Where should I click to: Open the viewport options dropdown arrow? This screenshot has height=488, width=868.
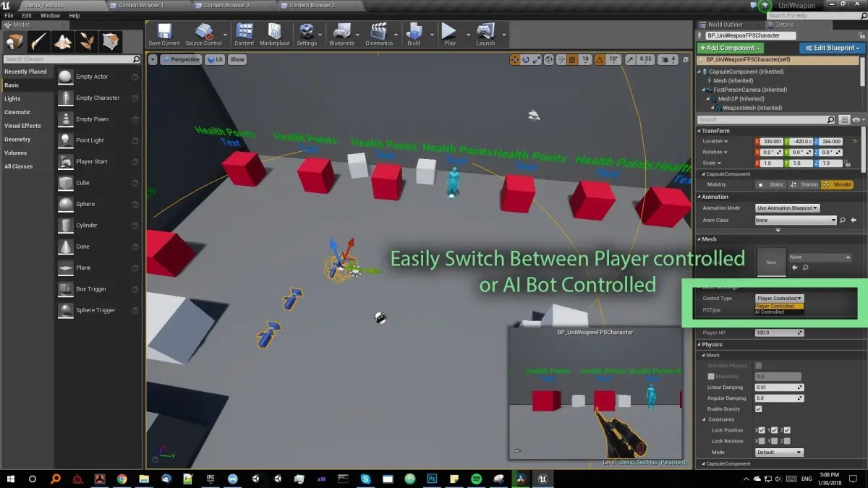point(153,59)
